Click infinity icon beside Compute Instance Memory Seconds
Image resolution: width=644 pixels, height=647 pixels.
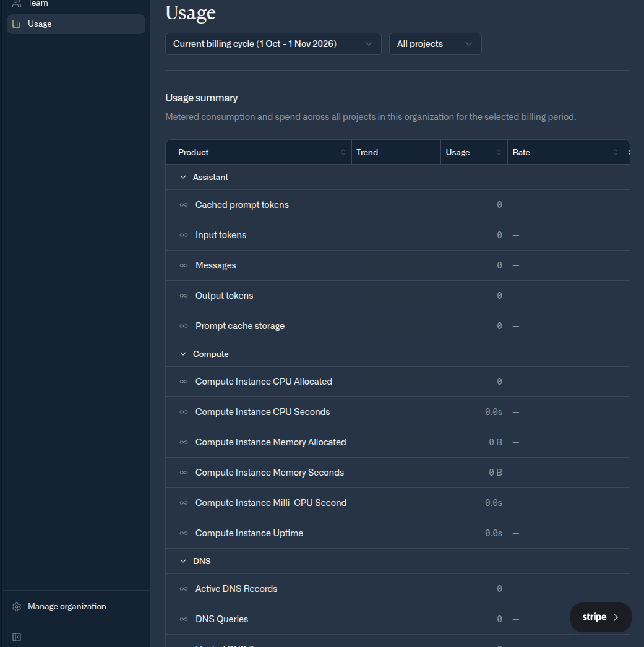coord(184,473)
